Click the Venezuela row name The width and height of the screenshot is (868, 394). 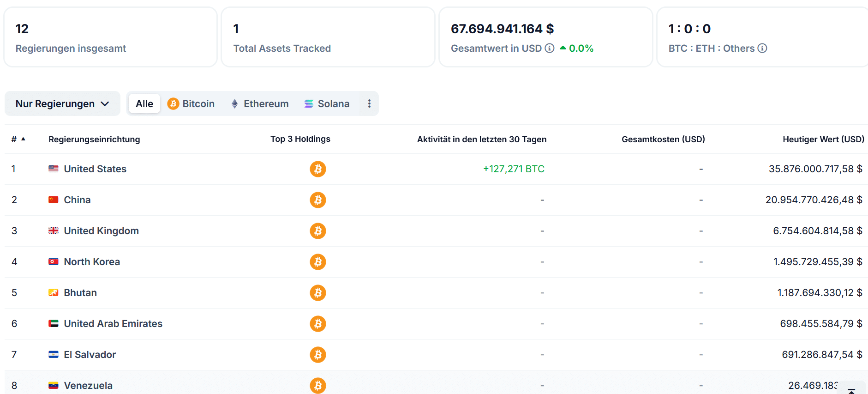coord(88,386)
